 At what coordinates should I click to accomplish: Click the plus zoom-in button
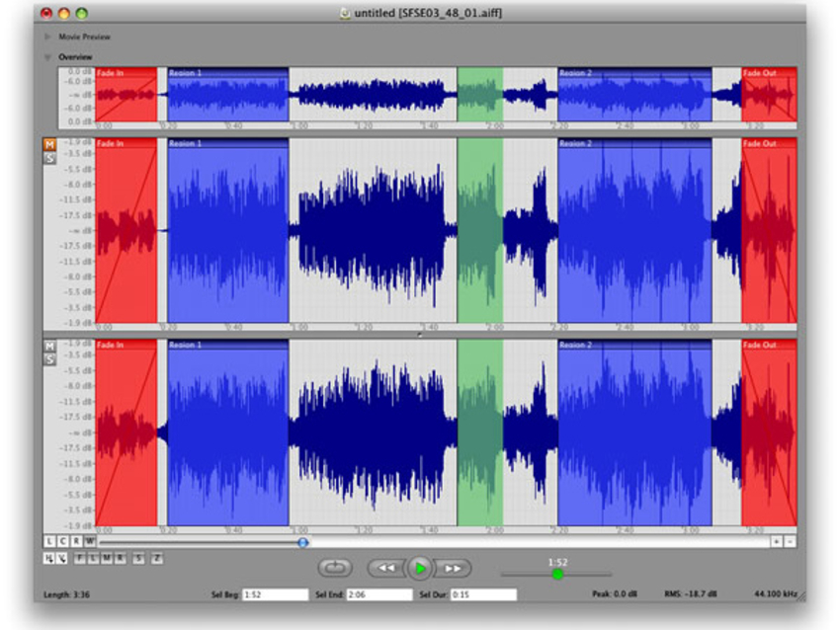(776, 542)
